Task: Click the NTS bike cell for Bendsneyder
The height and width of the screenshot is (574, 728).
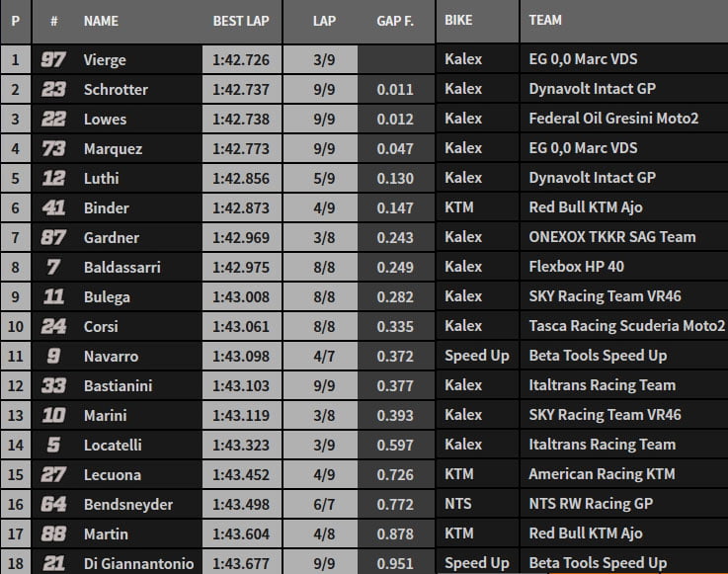Action: point(458,504)
